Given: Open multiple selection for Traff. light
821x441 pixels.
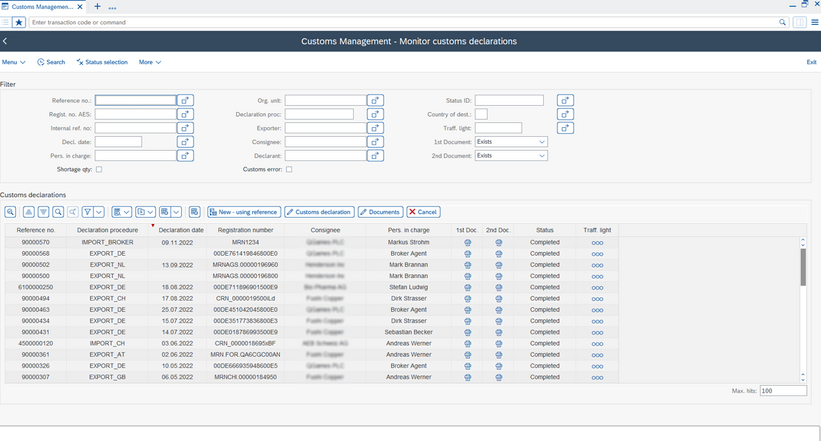Looking at the screenshot, I should click(x=565, y=128).
